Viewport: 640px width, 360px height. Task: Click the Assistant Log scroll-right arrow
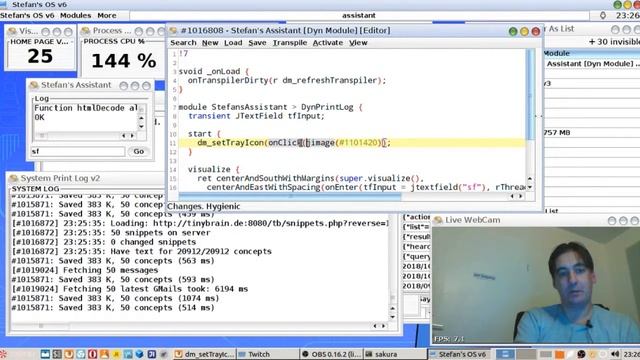132,136
